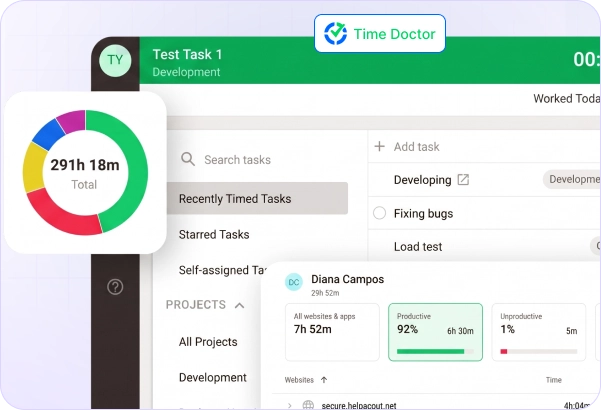
Task: Open Self-assigned Tasks list
Action: pos(222,270)
